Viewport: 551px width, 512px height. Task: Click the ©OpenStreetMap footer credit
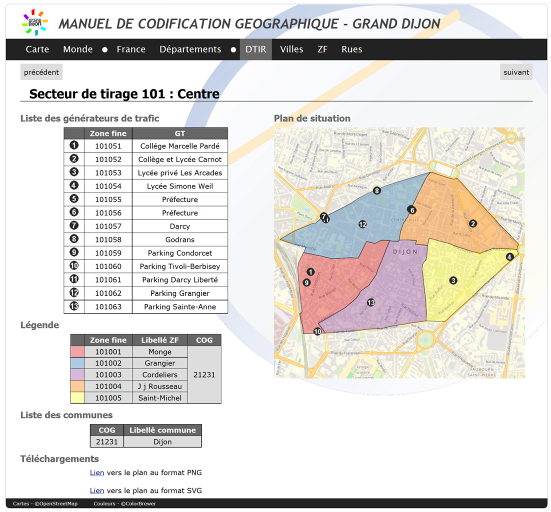point(56,504)
